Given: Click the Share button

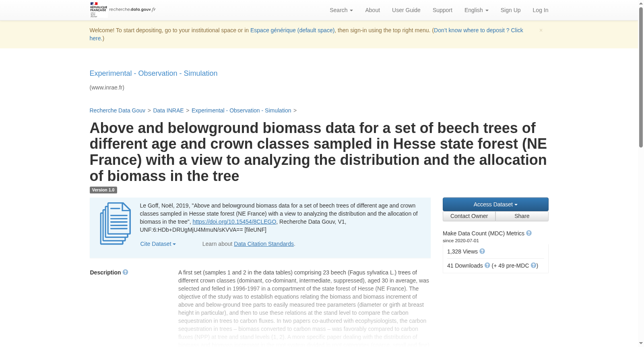Looking at the screenshot, I should click(x=522, y=216).
